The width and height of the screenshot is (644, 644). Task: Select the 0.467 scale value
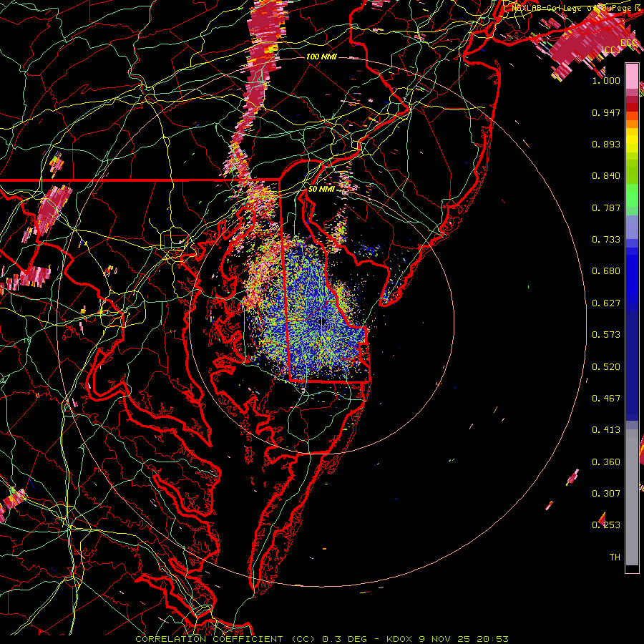coord(606,399)
